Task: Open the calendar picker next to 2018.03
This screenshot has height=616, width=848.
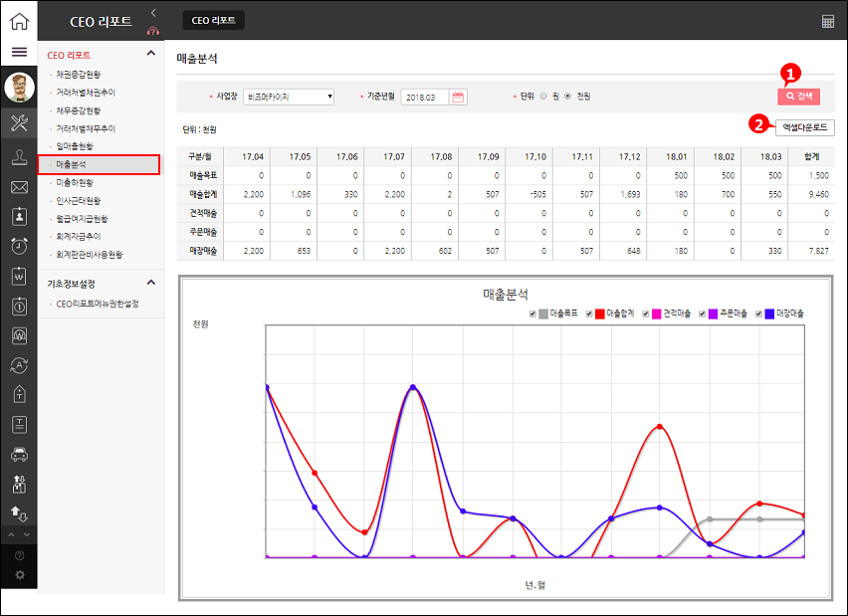Action: pos(458,98)
